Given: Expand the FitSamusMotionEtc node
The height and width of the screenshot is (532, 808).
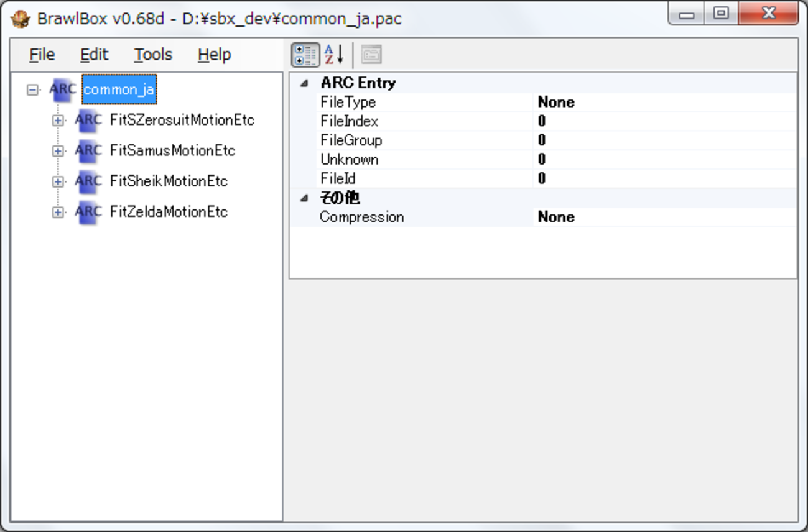Looking at the screenshot, I should tap(58, 151).
